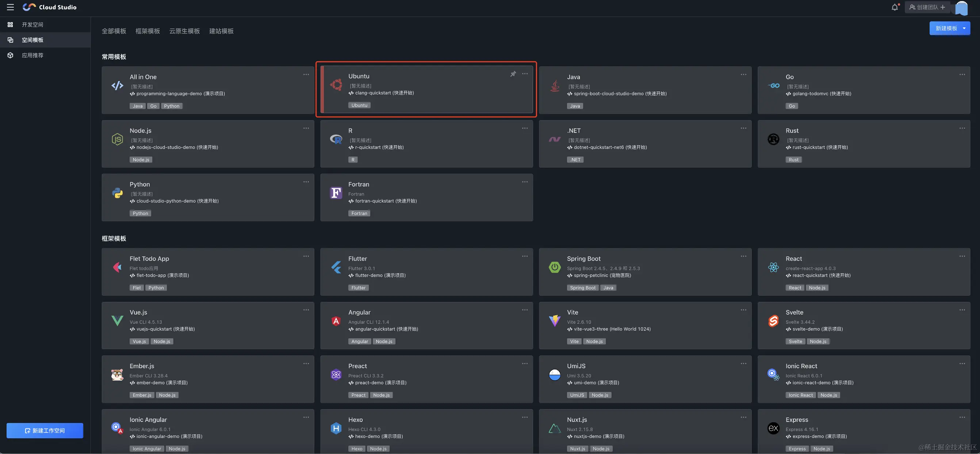Open more options on All in One card
The width and height of the screenshot is (980, 454).
(x=306, y=74)
